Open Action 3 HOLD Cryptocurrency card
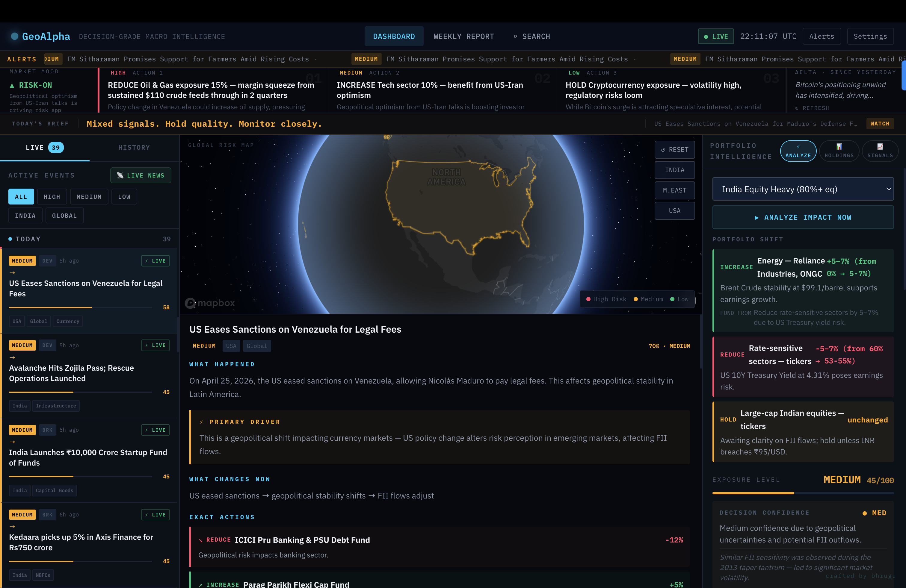Viewport: 906px width, 588px height. pos(671,90)
